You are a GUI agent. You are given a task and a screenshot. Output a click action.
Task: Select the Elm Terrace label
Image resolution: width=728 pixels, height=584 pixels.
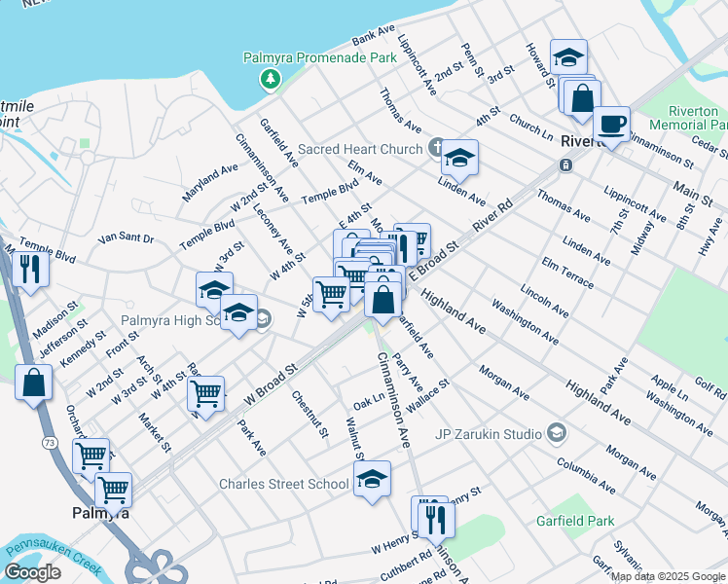pos(567,273)
